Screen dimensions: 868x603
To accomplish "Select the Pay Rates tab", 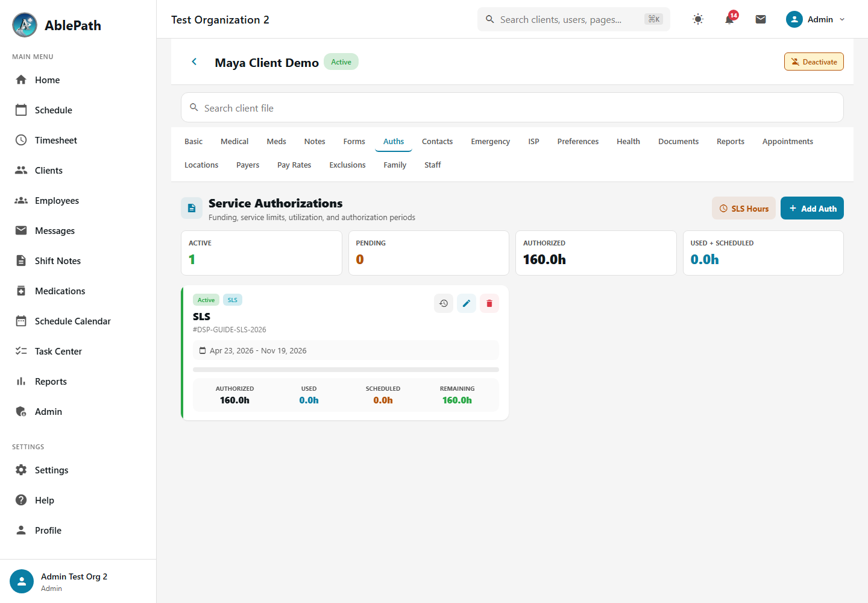I will pyautogui.click(x=294, y=165).
